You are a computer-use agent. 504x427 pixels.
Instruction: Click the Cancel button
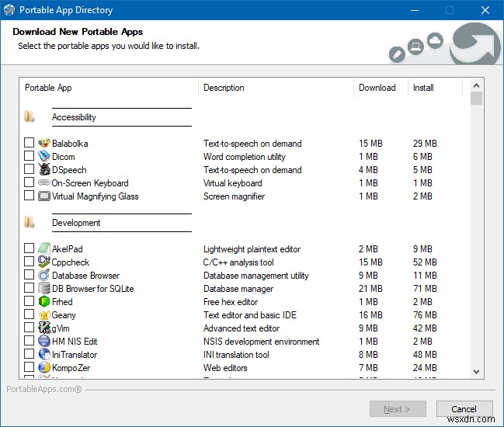coord(464,409)
